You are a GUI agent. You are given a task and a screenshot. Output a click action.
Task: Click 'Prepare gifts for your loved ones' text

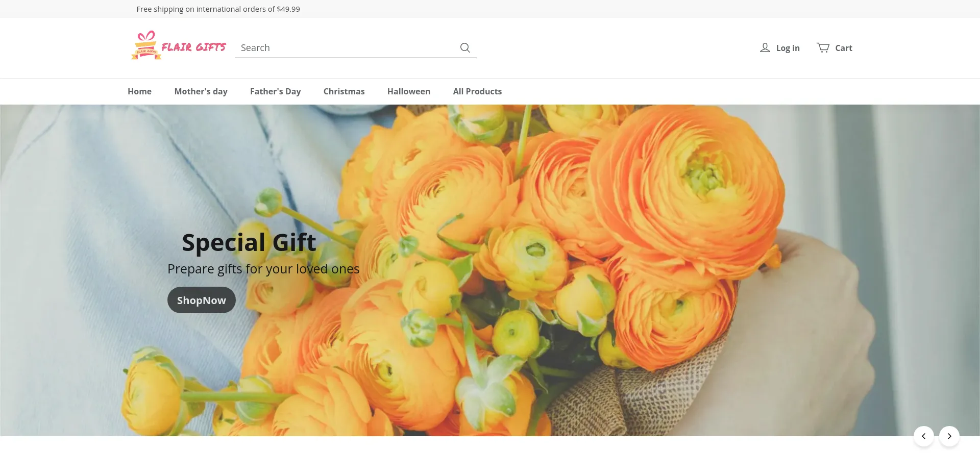tap(263, 269)
